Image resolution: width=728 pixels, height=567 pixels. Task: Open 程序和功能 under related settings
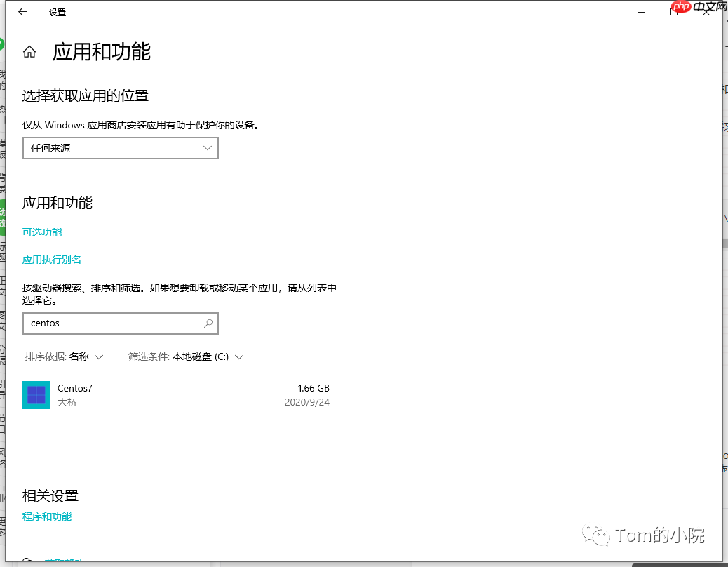(46, 516)
